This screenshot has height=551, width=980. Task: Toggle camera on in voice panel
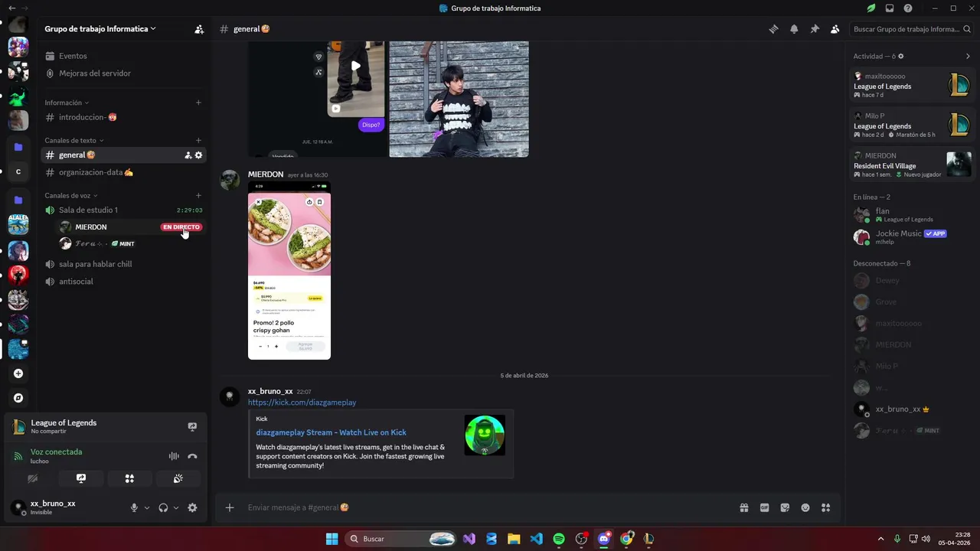point(32,478)
